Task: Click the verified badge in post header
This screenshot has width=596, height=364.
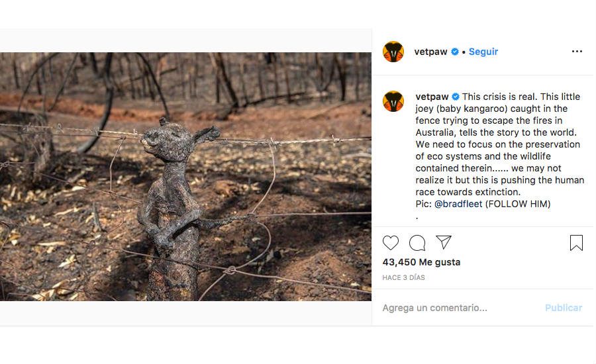Action: [x=455, y=52]
